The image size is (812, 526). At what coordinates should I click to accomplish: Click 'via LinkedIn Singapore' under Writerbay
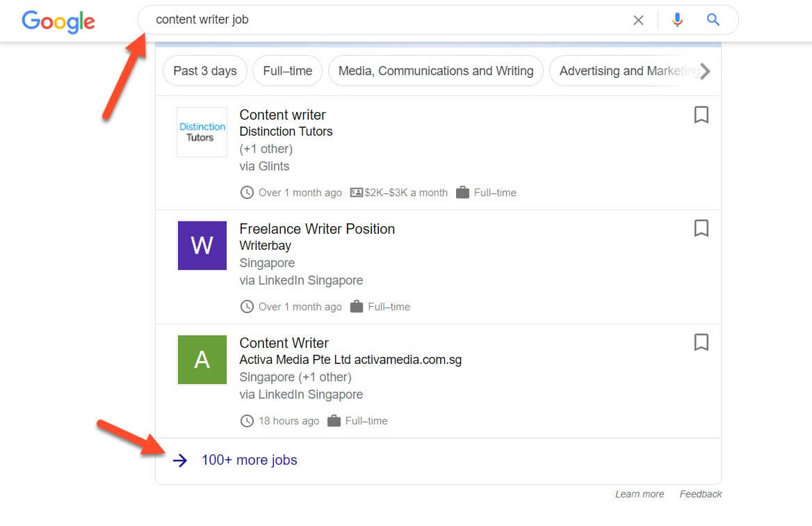[301, 280]
